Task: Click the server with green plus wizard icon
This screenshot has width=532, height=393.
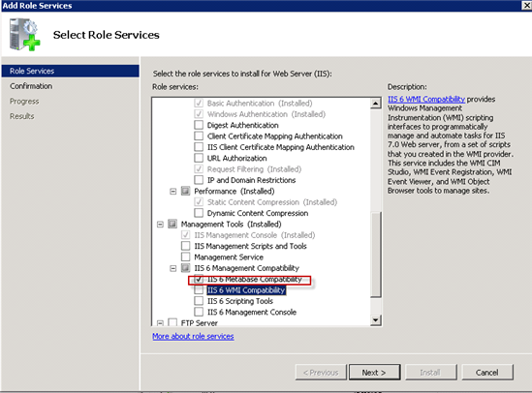Action: click(x=24, y=35)
